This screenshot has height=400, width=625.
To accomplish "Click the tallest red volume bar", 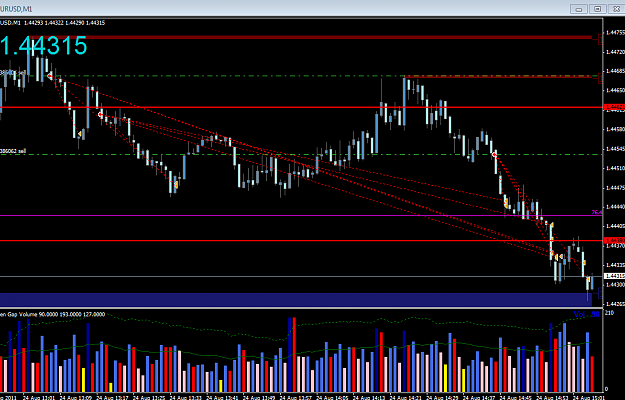I will (294, 355).
